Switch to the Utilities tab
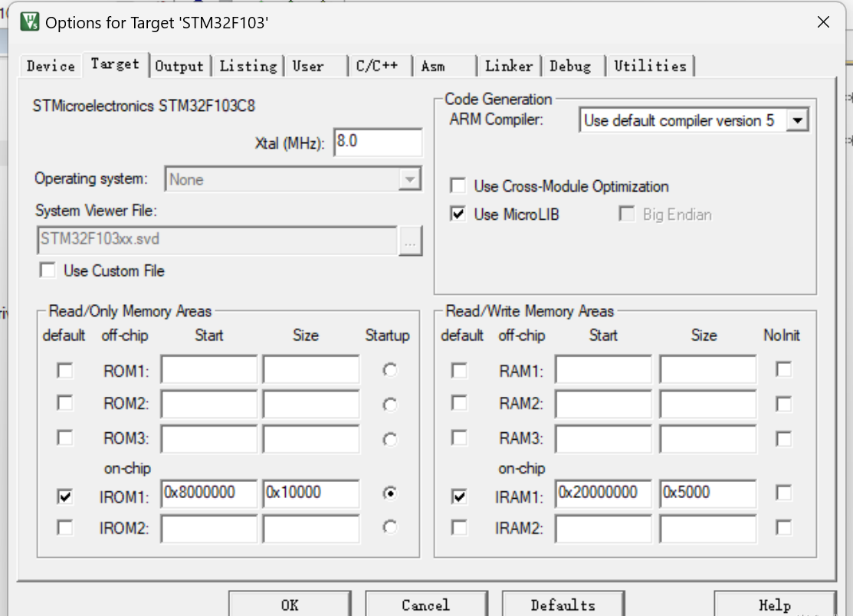 coord(651,65)
